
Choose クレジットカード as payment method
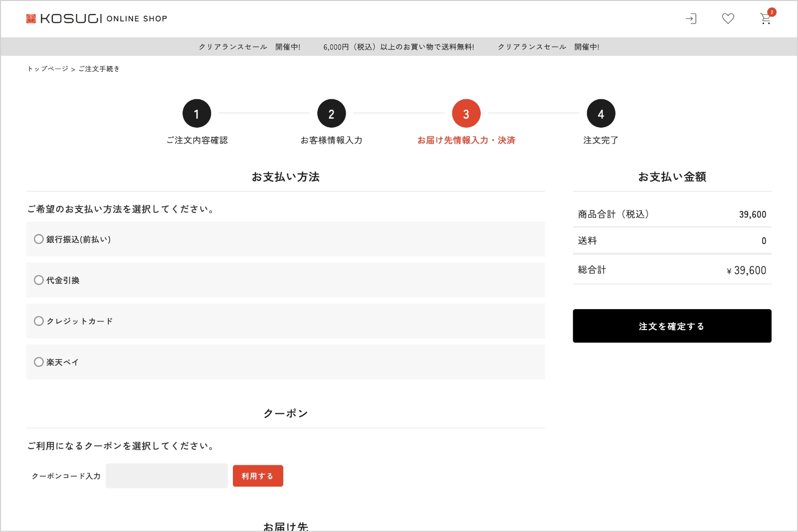(x=39, y=321)
